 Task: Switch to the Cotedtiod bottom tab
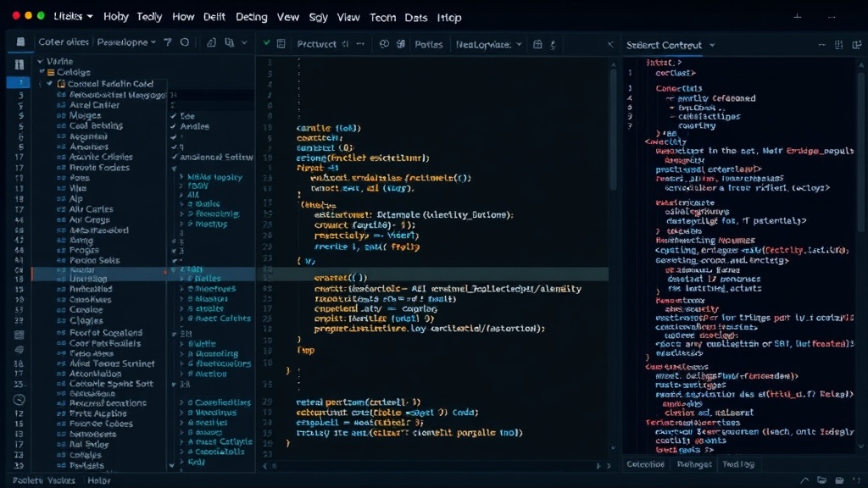[x=645, y=464]
